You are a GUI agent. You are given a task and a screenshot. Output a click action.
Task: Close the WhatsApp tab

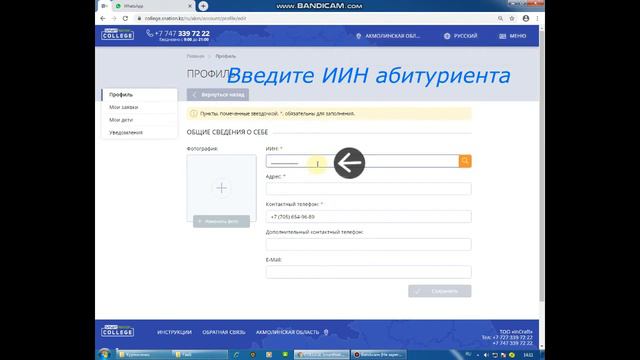tap(190, 6)
